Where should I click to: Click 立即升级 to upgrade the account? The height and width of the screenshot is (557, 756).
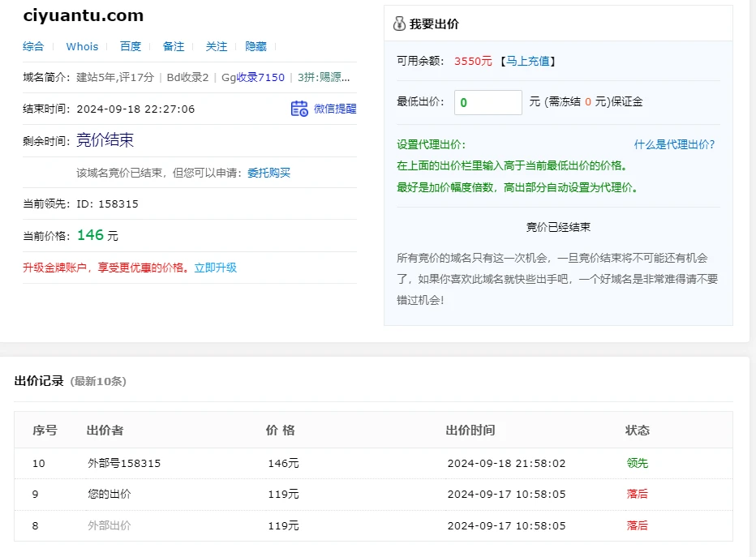(x=215, y=268)
